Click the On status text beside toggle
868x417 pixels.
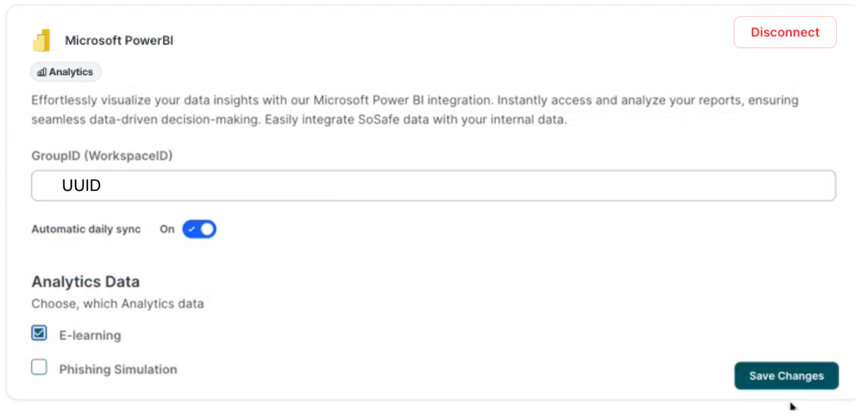(x=167, y=230)
